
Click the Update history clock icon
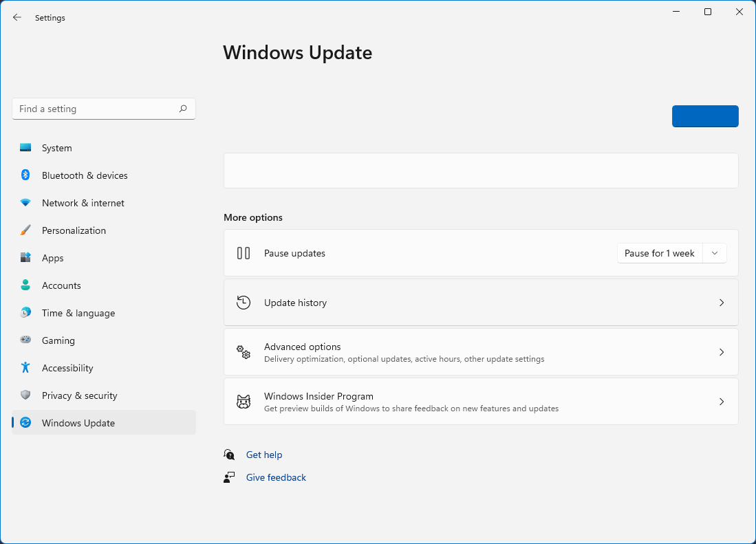tap(244, 303)
